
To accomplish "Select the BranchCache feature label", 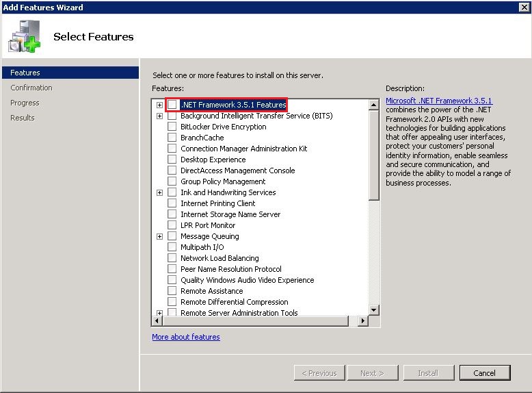I will 202,138.
